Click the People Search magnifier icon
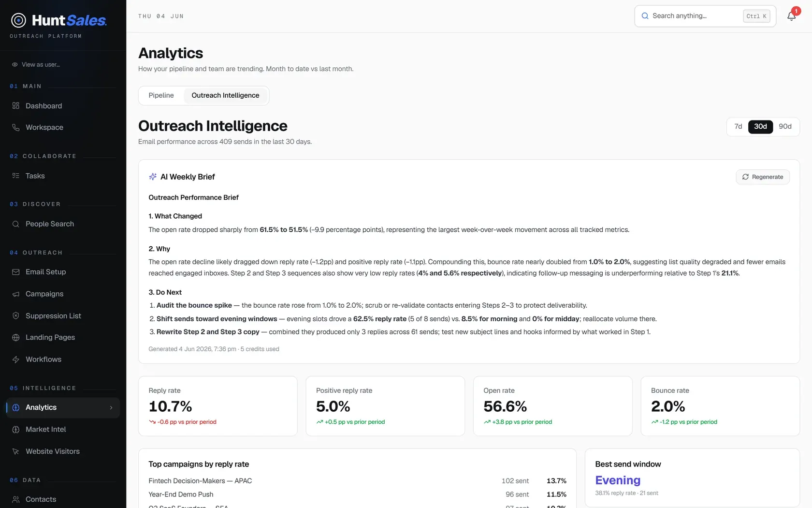 point(16,224)
